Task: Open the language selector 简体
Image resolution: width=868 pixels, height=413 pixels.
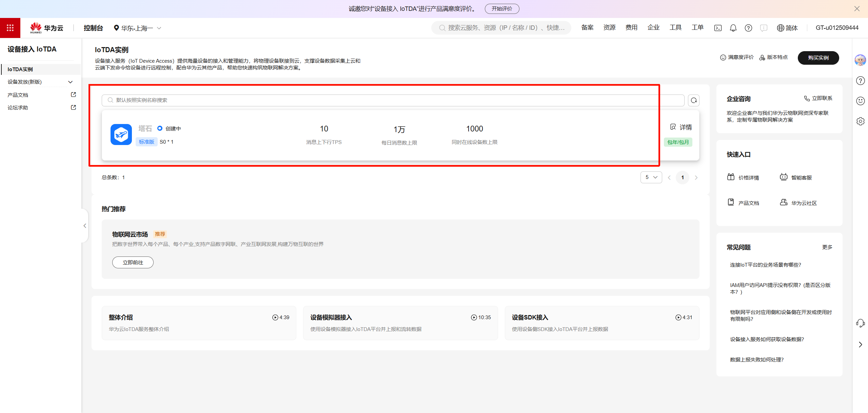Action: click(787, 28)
